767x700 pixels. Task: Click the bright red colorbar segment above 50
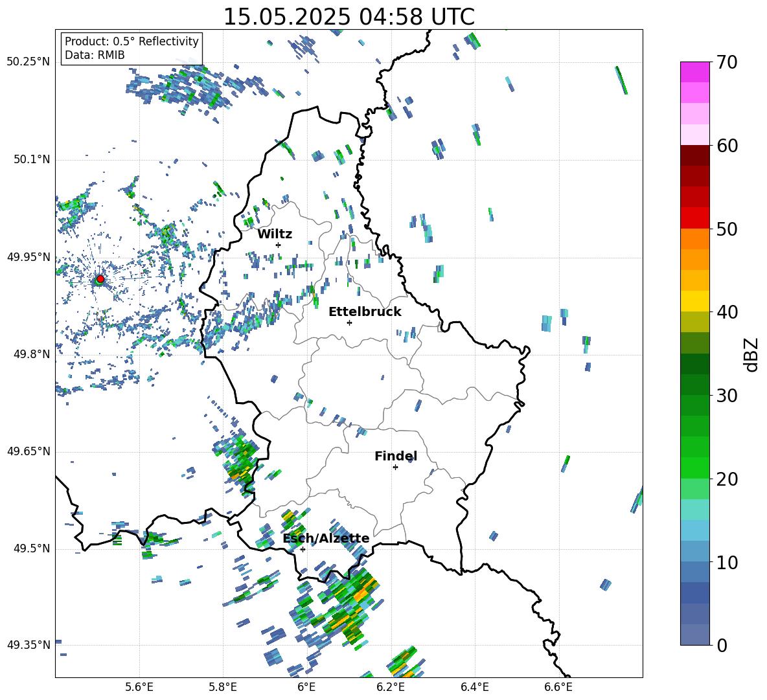coord(695,218)
